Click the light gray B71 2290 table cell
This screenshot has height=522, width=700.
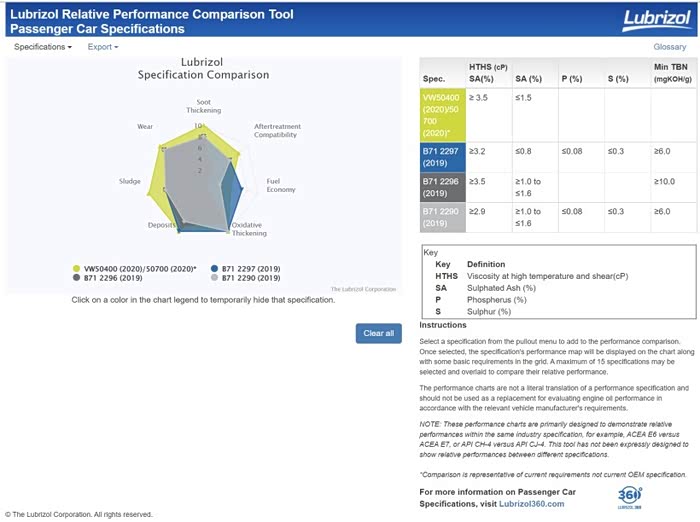441,217
